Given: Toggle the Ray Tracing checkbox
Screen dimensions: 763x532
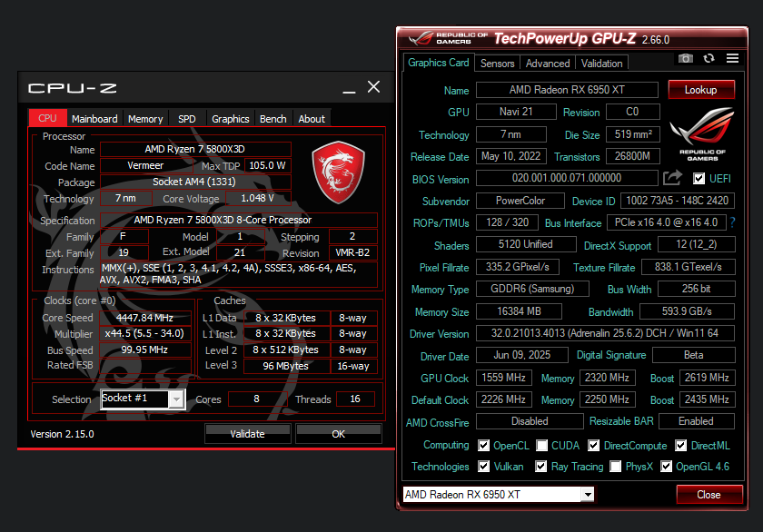Looking at the screenshot, I should 540,467.
